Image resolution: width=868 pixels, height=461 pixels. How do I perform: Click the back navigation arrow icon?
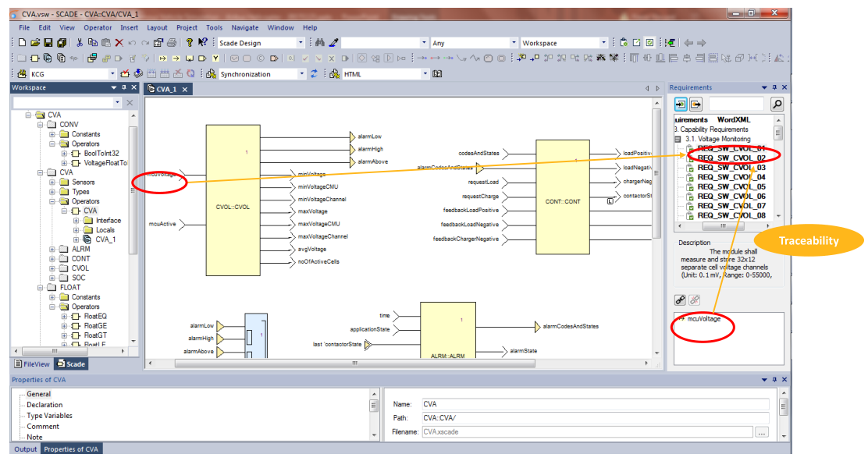(x=688, y=43)
